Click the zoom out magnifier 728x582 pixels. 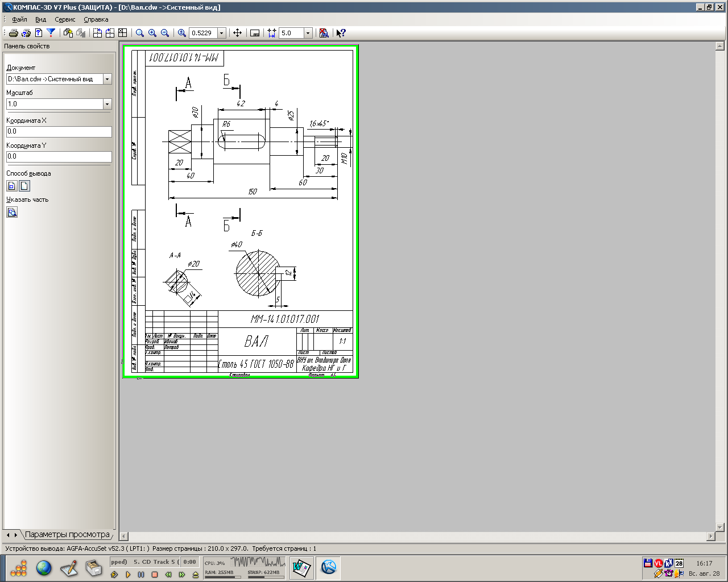[x=164, y=33]
